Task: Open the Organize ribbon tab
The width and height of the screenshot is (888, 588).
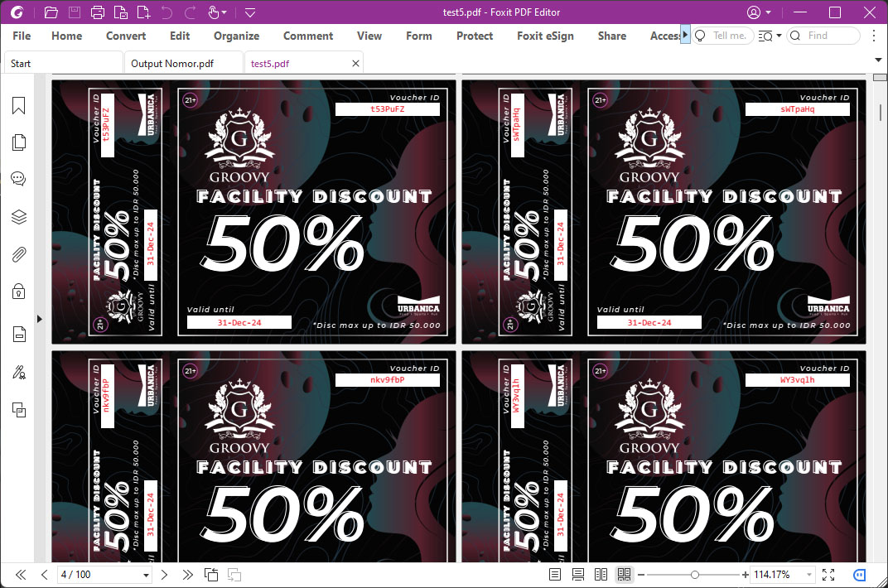Action: tap(236, 36)
